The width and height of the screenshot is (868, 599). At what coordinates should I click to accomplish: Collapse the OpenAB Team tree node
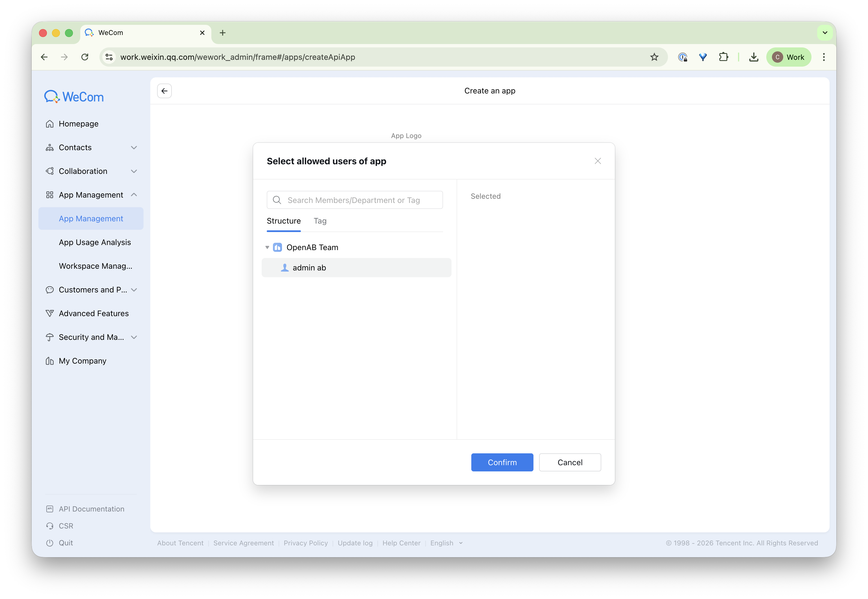267,247
